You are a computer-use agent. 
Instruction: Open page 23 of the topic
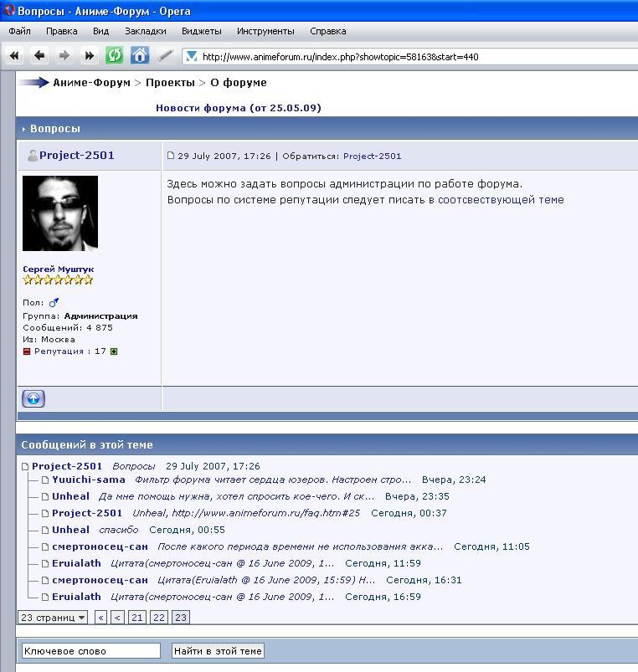(x=181, y=618)
